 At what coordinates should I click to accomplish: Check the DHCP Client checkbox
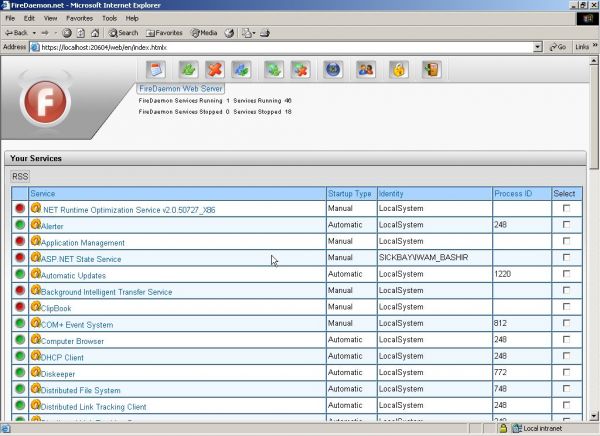566,356
